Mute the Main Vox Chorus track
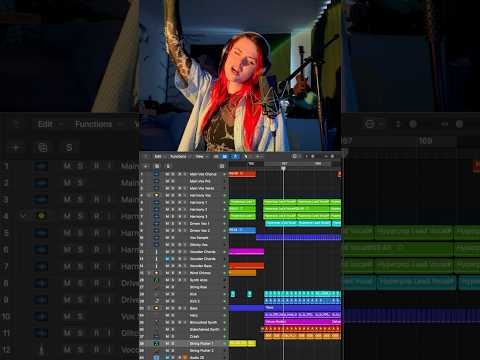480x360 pixels. click(168, 174)
